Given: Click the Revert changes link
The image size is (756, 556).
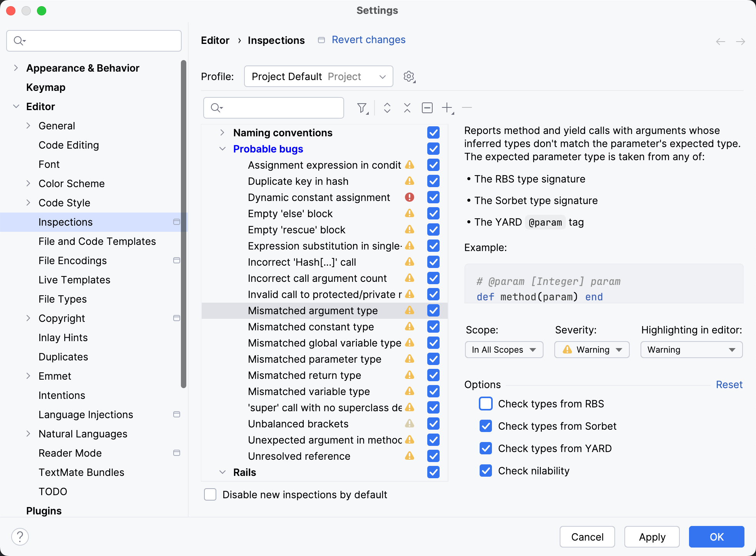Looking at the screenshot, I should 368,40.
